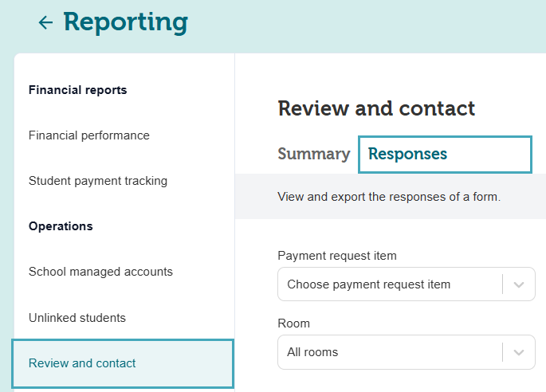Screen dimensions: 546x392
Task: Select Unlinked students in the sidebar
Action: pos(77,318)
